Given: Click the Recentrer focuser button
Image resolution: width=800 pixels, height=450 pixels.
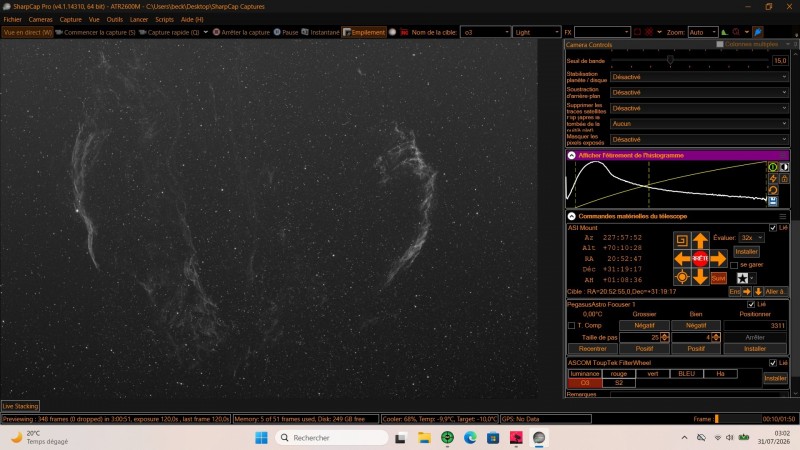Looking at the screenshot, I should tap(592, 348).
